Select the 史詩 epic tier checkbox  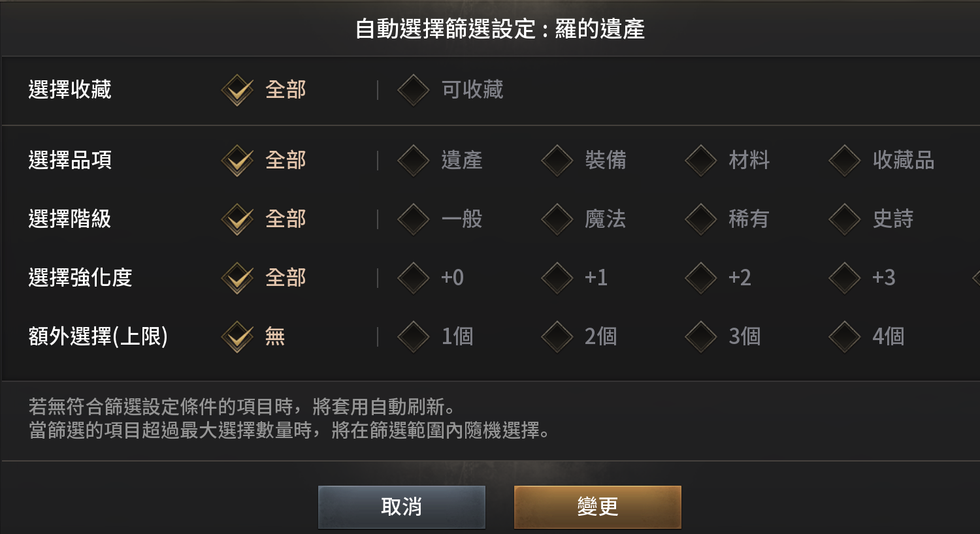pyautogui.click(x=845, y=219)
